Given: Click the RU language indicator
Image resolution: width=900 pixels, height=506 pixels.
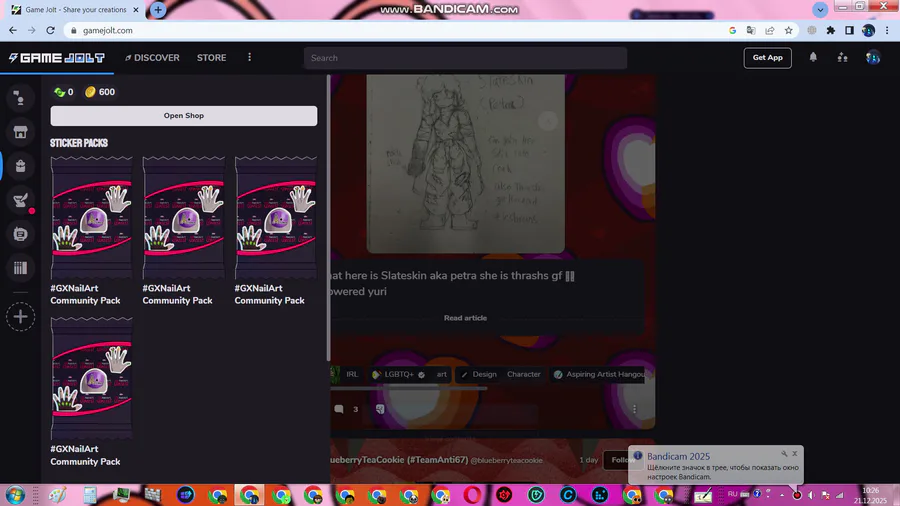Looking at the screenshot, I should point(732,494).
